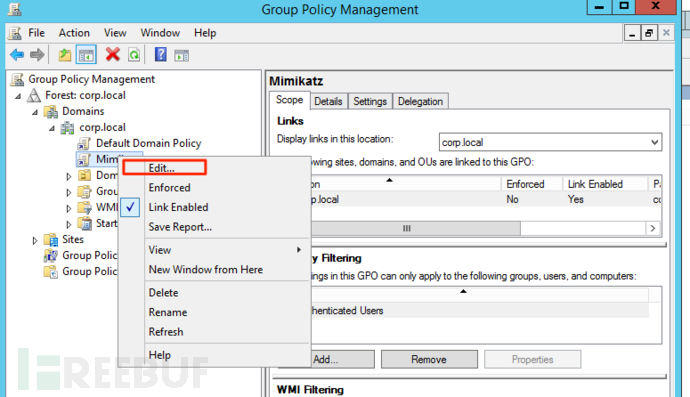Click the inner MDI minimize button

(x=632, y=33)
